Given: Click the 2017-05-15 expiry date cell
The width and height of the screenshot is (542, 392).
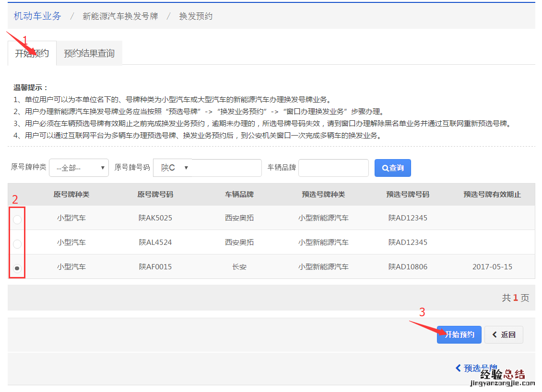Looking at the screenshot, I should [x=492, y=266].
